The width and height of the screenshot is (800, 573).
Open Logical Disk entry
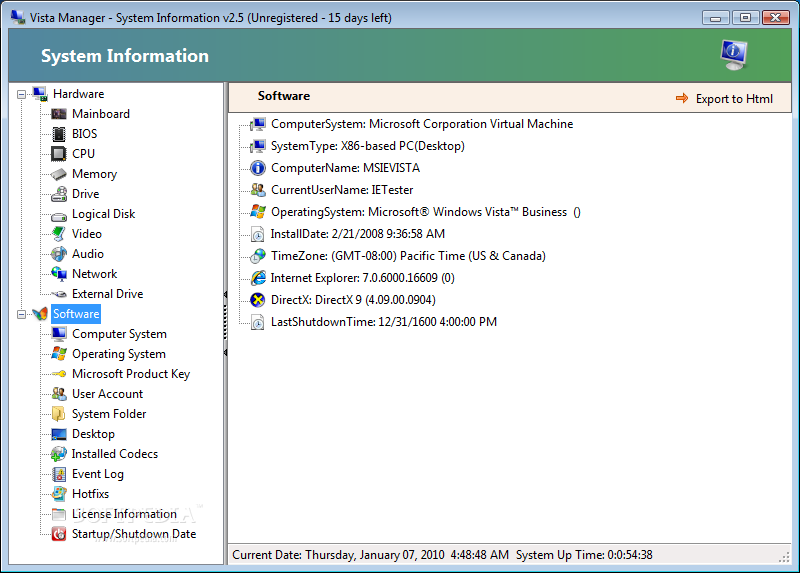pyautogui.click(x=104, y=214)
